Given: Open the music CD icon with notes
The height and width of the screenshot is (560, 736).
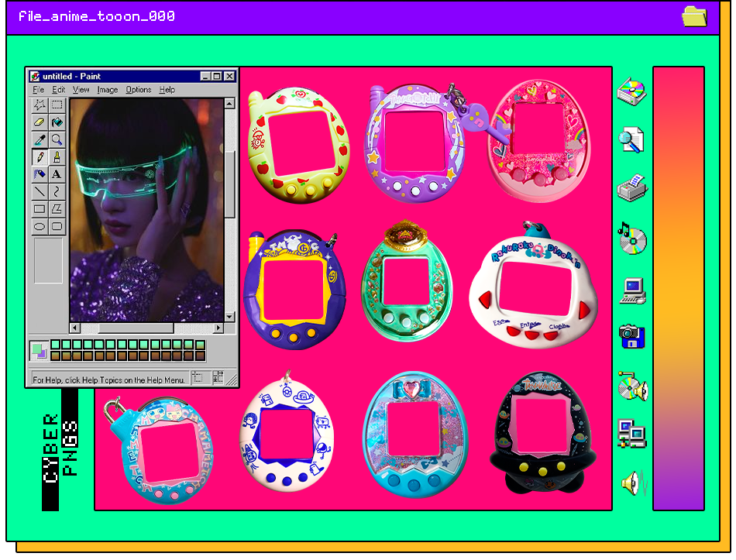Looking at the screenshot, I should point(631,238).
